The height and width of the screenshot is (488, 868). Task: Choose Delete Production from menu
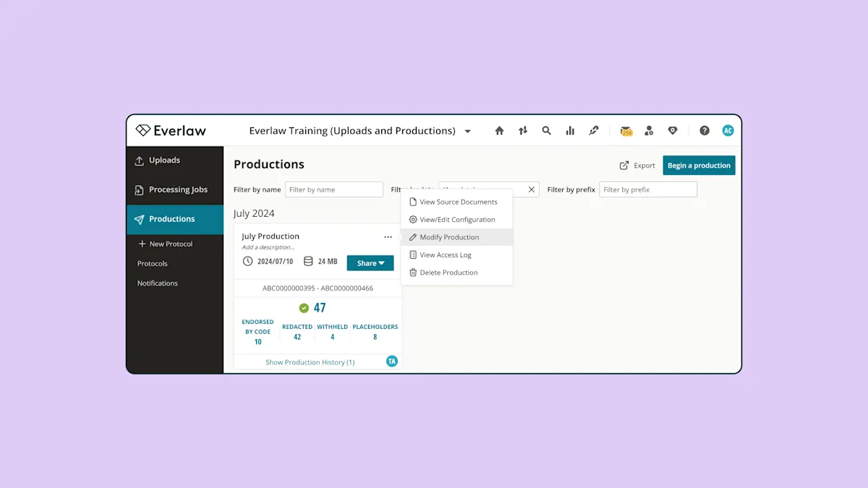[x=456, y=273]
